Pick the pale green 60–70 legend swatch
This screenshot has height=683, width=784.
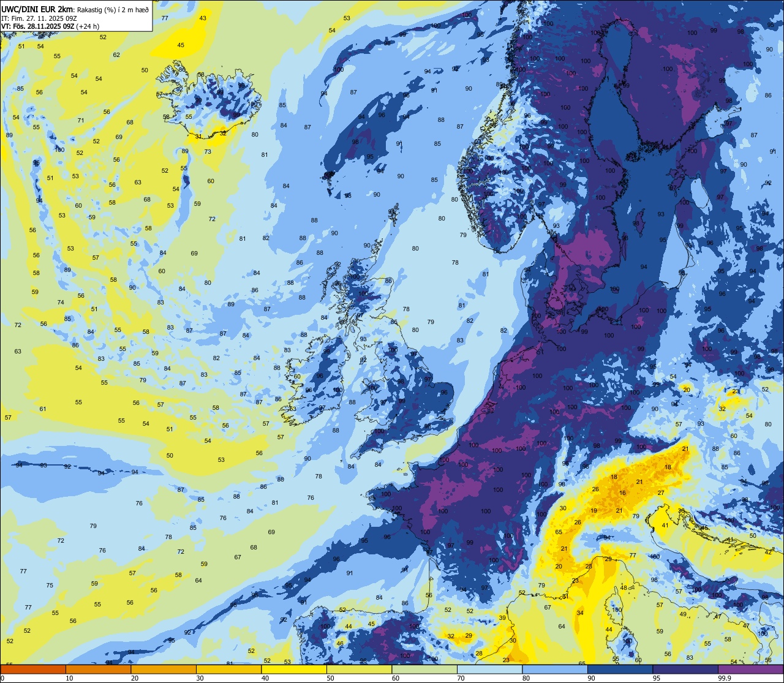coord(424,669)
